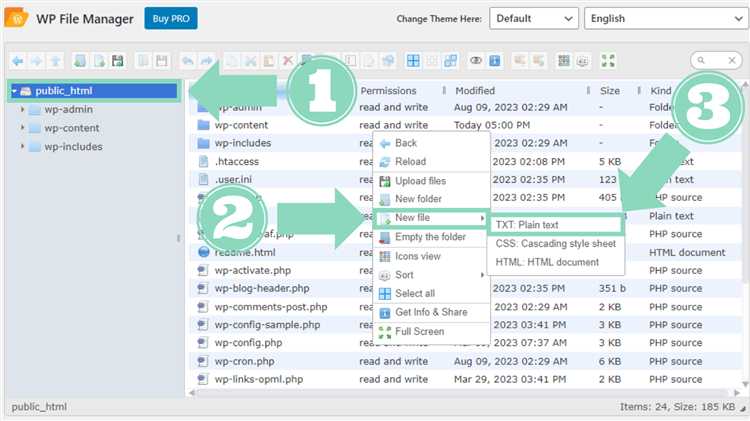Choose Select all in context menu

point(431,294)
